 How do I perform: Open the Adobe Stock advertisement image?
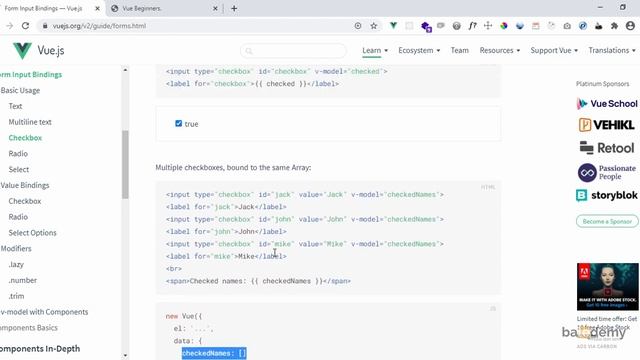(607, 287)
